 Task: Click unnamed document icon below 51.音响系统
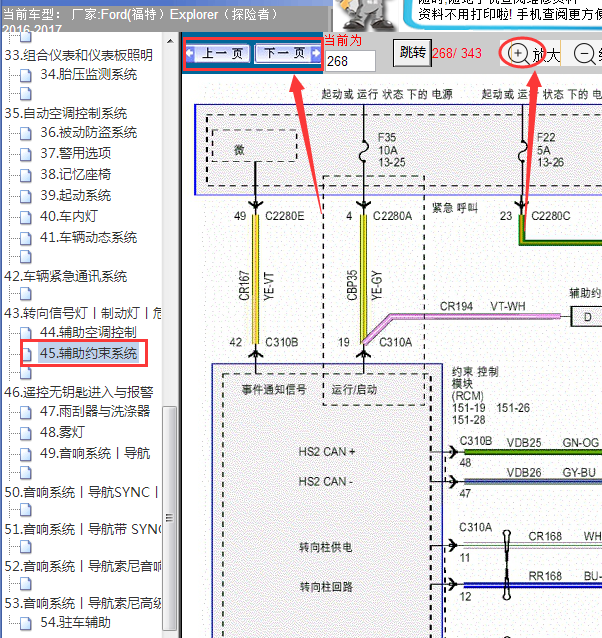point(26,546)
